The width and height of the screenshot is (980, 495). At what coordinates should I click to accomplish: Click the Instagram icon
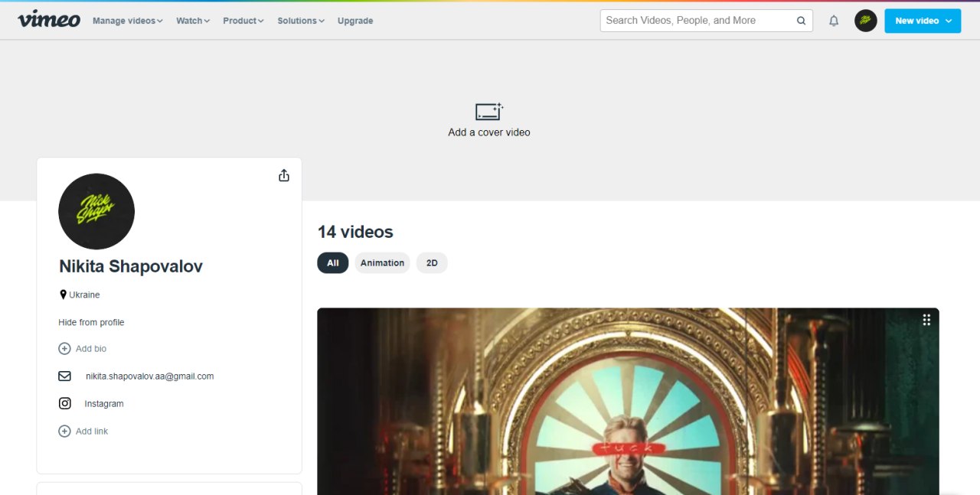click(x=65, y=403)
